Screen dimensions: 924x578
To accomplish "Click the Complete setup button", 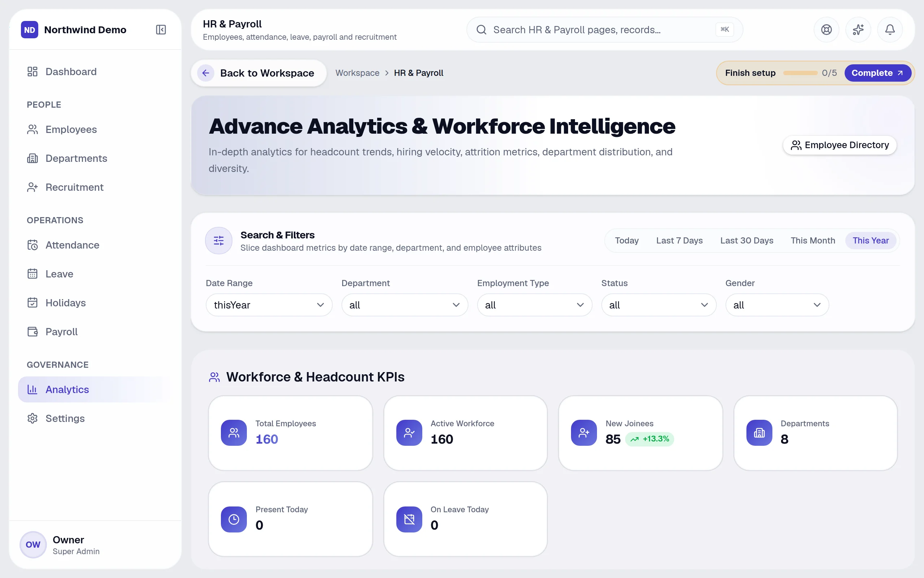I will pos(877,73).
